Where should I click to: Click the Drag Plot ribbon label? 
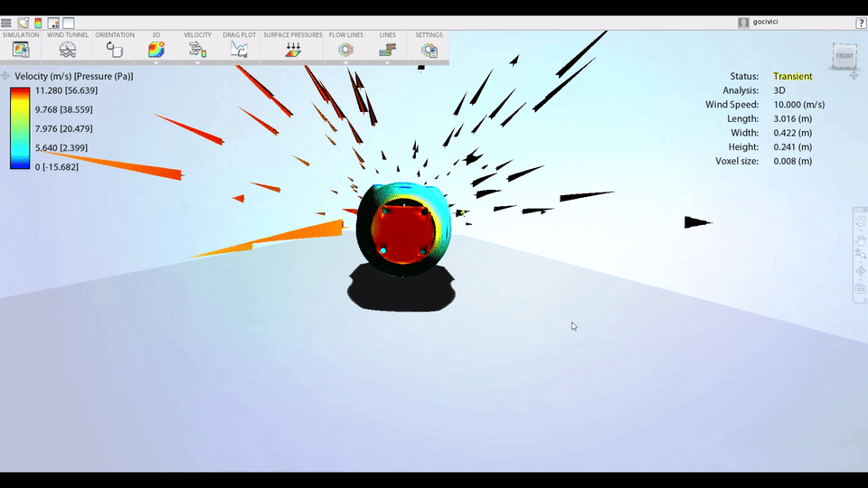pos(239,35)
